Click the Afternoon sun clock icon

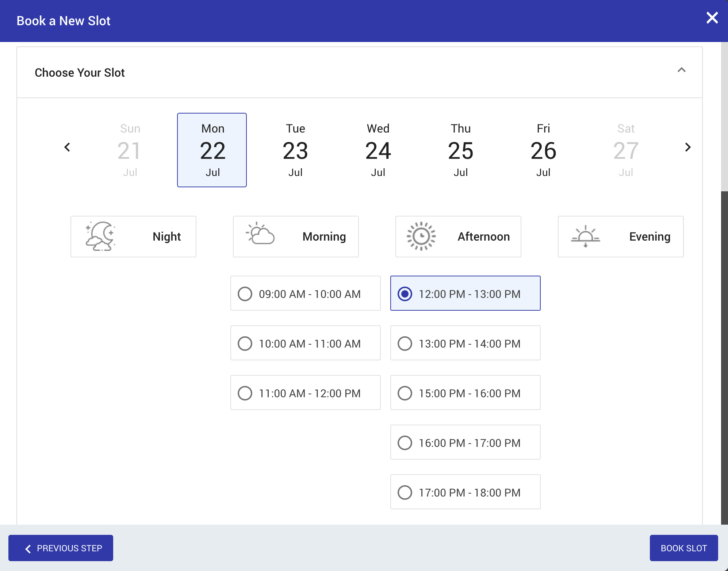pyautogui.click(x=421, y=236)
